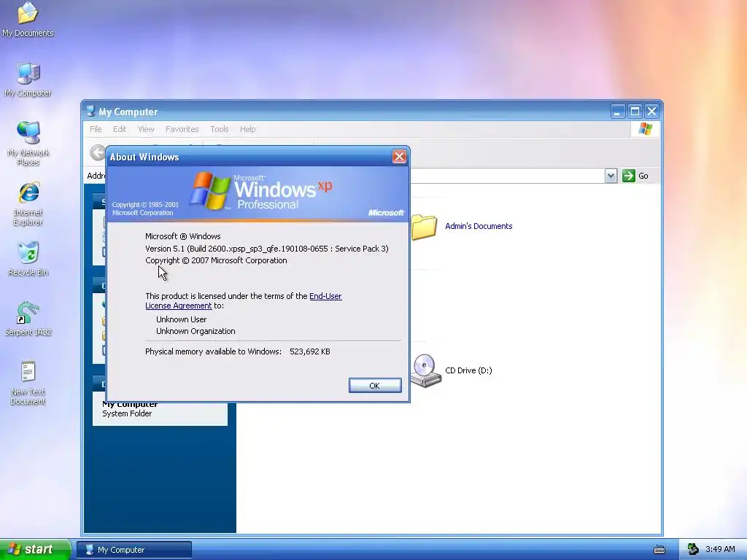Open the Help menu in My Computer
The height and width of the screenshot is (560, 747).
click(248, 129)
